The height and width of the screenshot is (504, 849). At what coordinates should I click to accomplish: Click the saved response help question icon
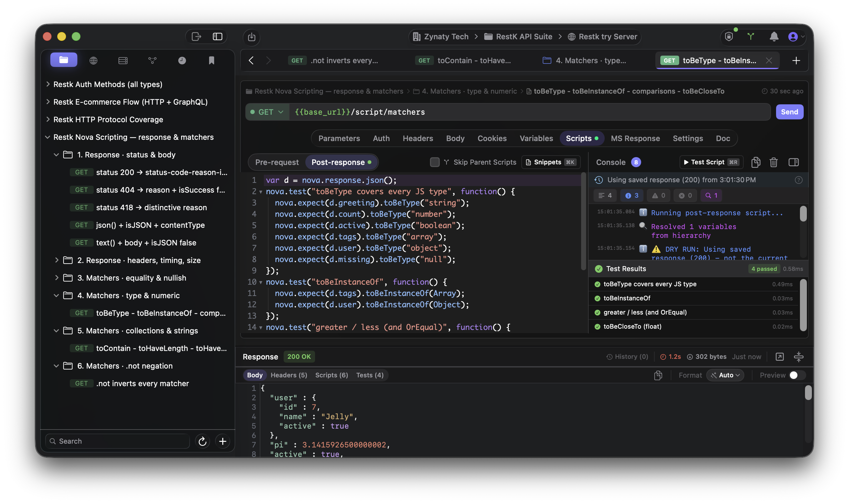coord(799,180)
